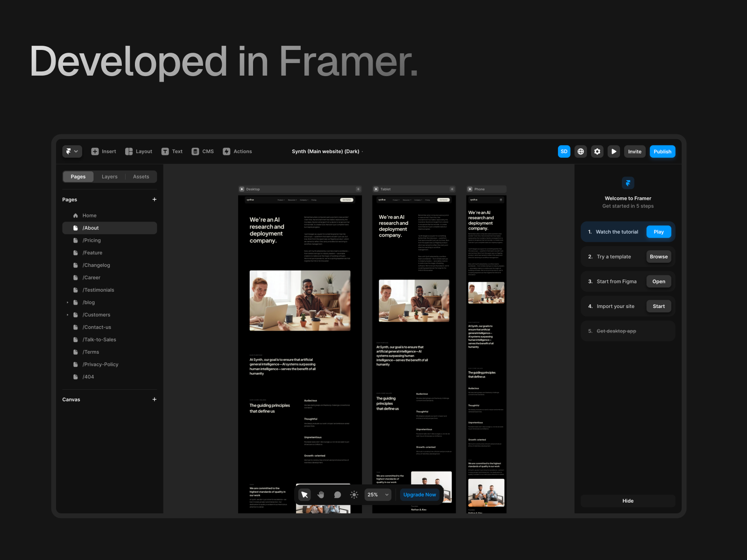The height and width of the screenshot is (560, 747).
Task: Open the Framer logo main menu
Action: coord(72,151)
